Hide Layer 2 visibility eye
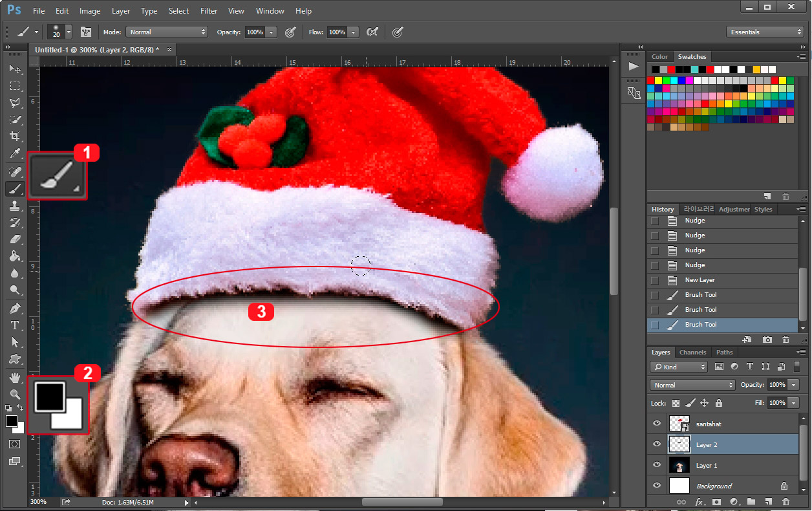Image resolution: width=812 pixels, height=511 pixels. pos(657,444)
